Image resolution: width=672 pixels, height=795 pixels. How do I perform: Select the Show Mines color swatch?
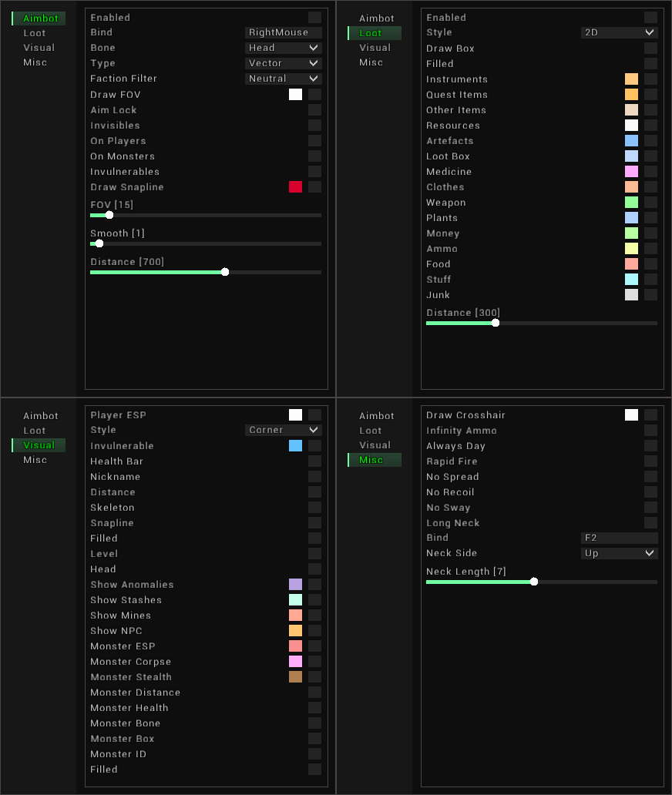tap(295, 616)
